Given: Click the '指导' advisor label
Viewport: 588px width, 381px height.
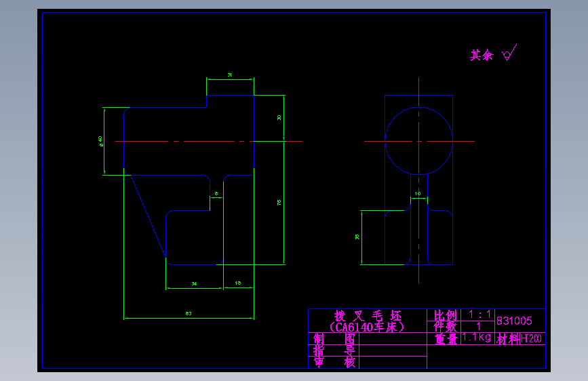Looking at the screenshot, I should [334, 351].
